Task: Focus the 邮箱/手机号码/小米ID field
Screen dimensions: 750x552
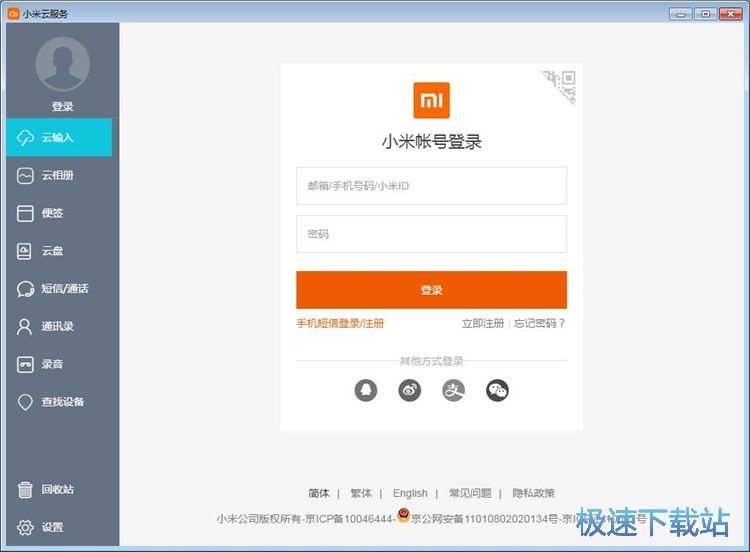Action: point(431,186)
